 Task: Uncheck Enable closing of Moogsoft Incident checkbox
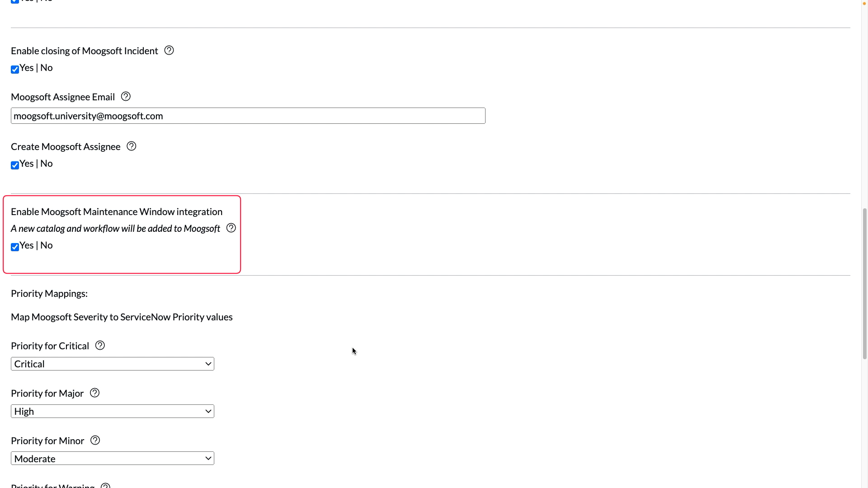15,69
